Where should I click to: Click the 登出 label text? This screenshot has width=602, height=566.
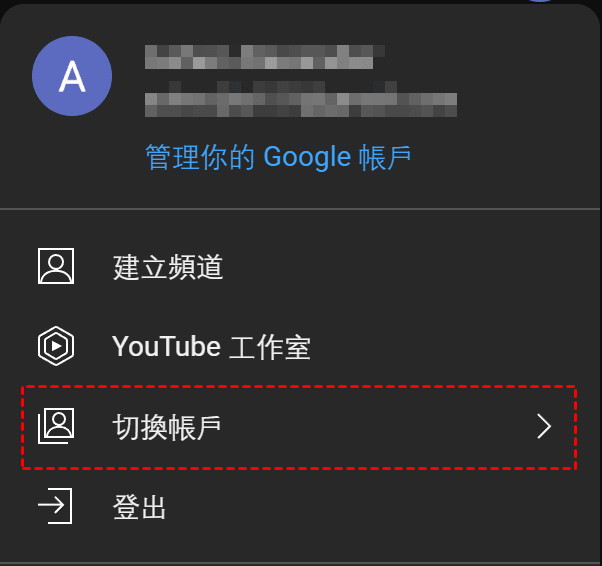[x=139, y=507]
